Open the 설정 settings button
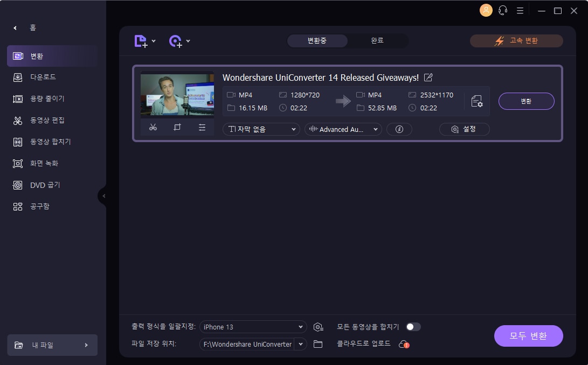The height and width of the screenshot is (365, 588). (464, 129)
